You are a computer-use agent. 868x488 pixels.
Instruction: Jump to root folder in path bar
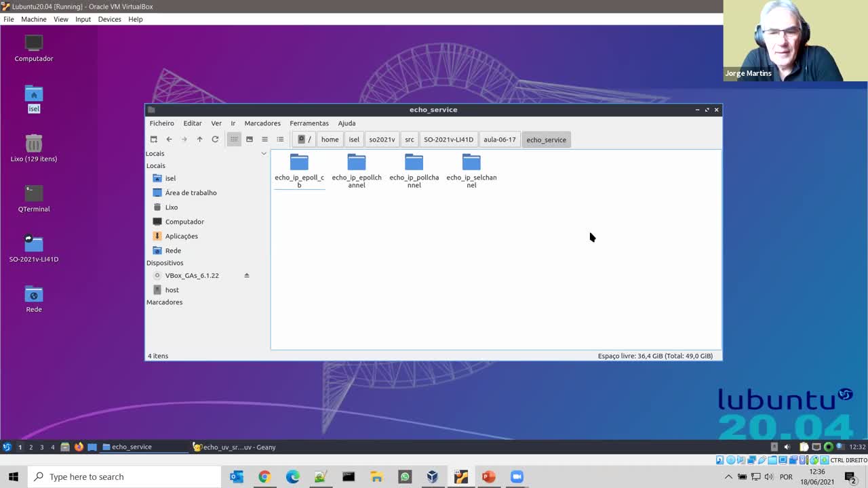click(x=304, y=140)
